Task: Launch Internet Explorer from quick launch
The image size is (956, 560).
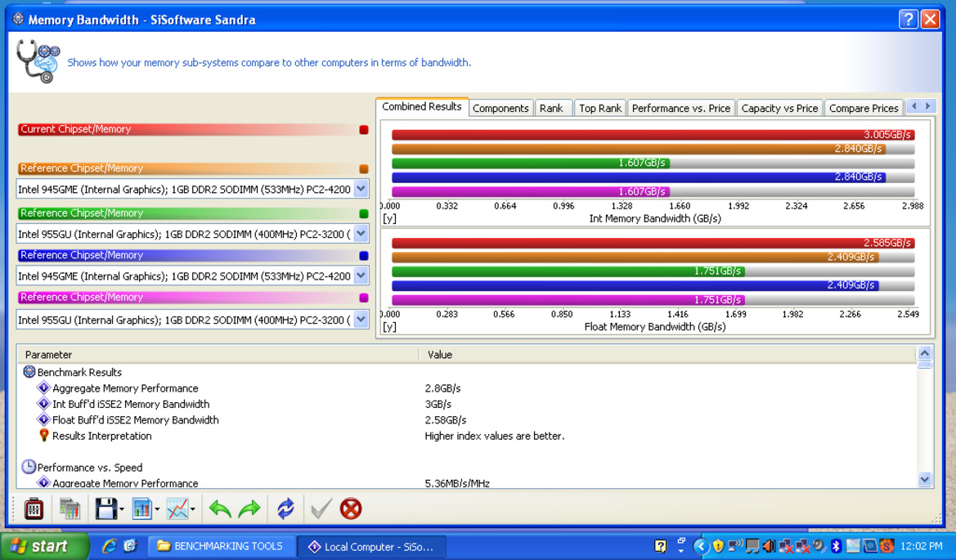Action: tap(109, 546)
